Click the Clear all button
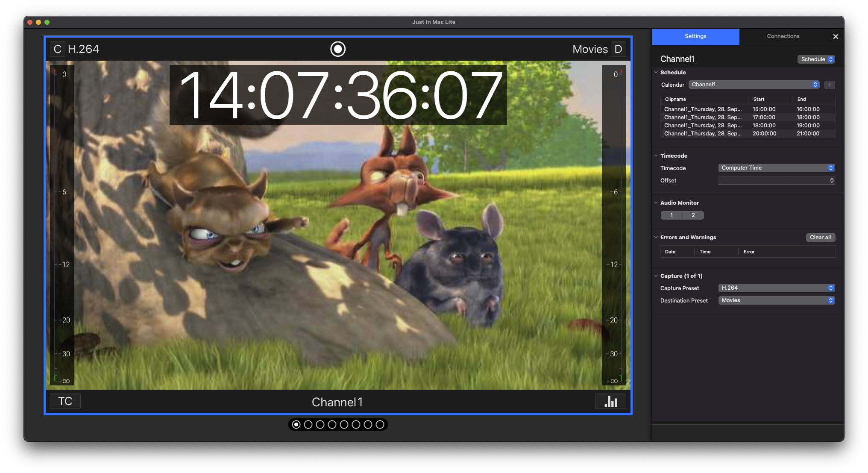Image resolution: width=868 pixels, height=473 pixels. click(820, 238)
